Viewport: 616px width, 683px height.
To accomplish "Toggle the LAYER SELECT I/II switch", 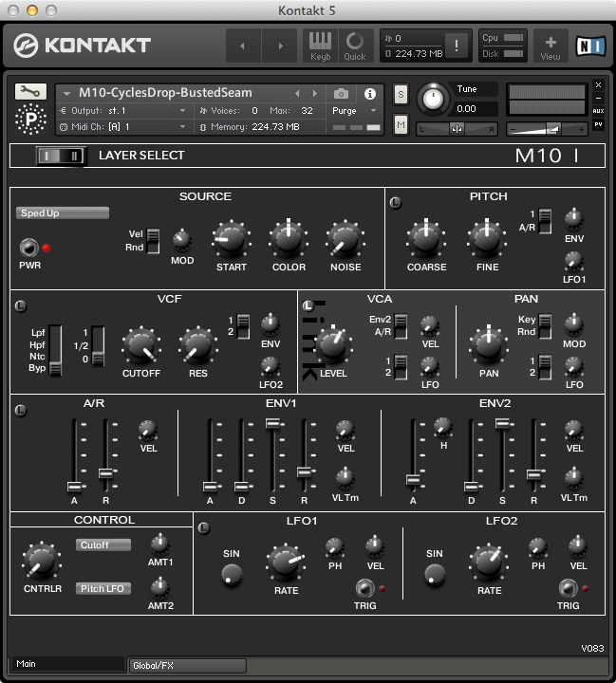I will coord(62,156).
